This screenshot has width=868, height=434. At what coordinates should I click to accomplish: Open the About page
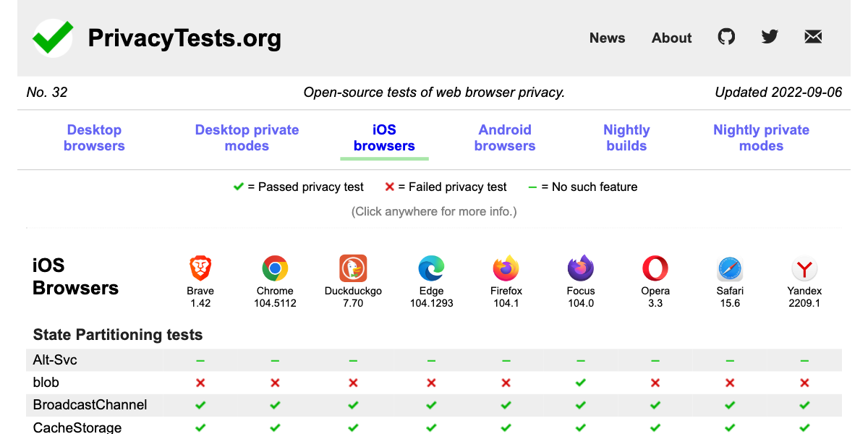671,38
